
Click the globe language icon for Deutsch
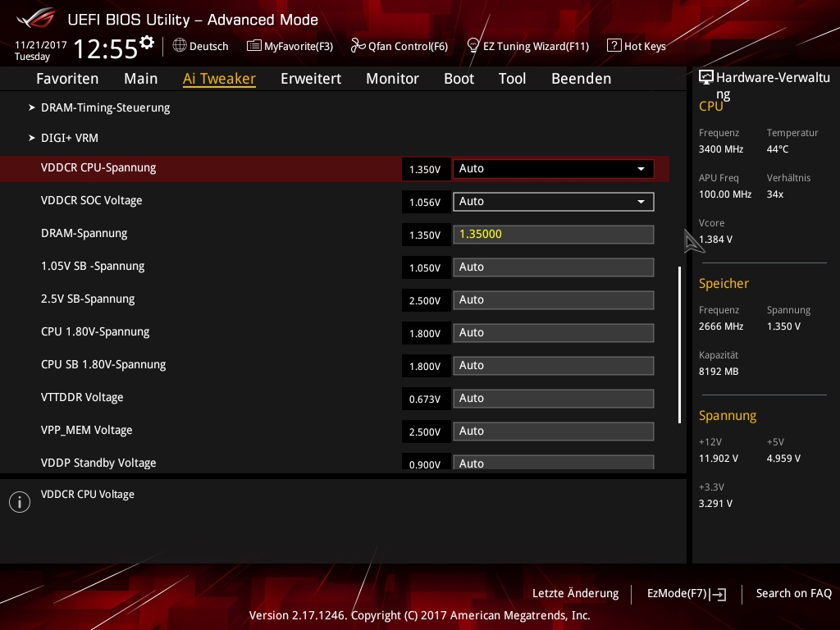tap(180, 46)
